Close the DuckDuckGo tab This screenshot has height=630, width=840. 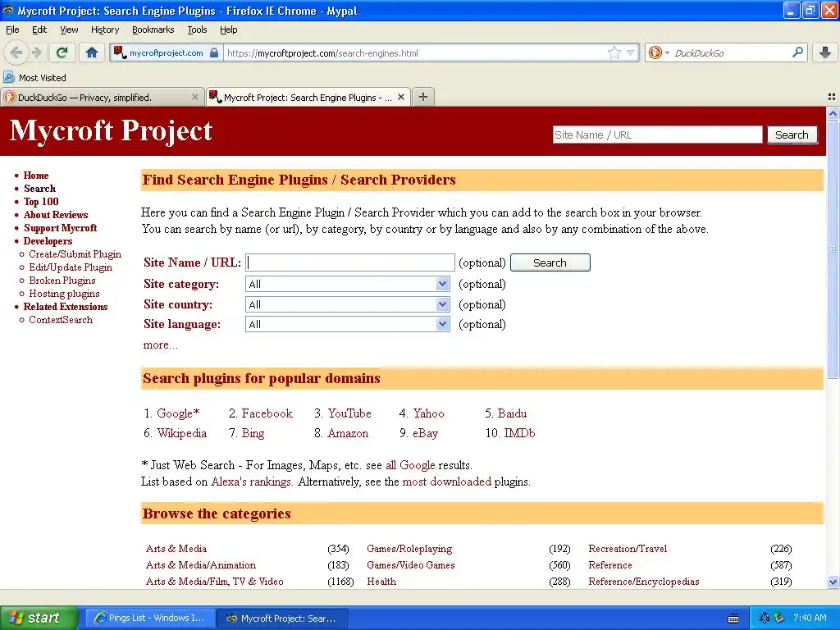point(195,97)
